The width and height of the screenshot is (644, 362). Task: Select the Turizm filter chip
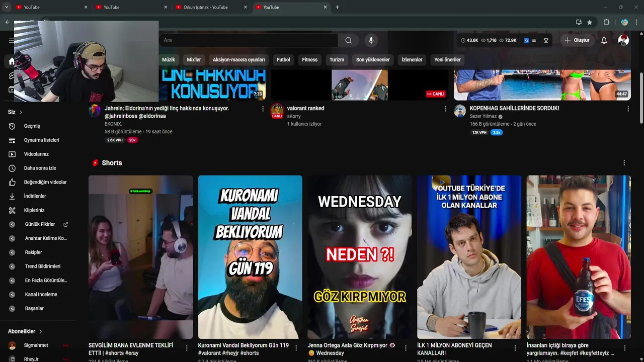coord(337,60)
